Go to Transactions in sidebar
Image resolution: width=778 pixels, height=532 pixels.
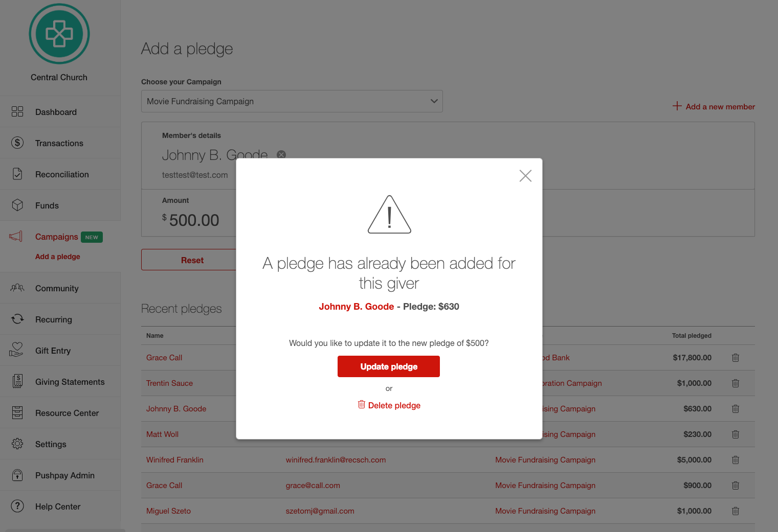59,143
